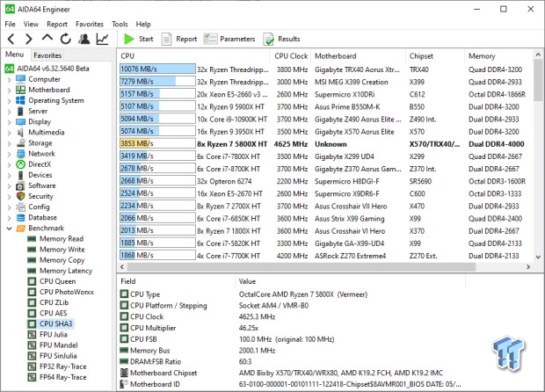Select the highlighted 3853 MB/s result bar

pyautogui.click(x=157, y=143)
